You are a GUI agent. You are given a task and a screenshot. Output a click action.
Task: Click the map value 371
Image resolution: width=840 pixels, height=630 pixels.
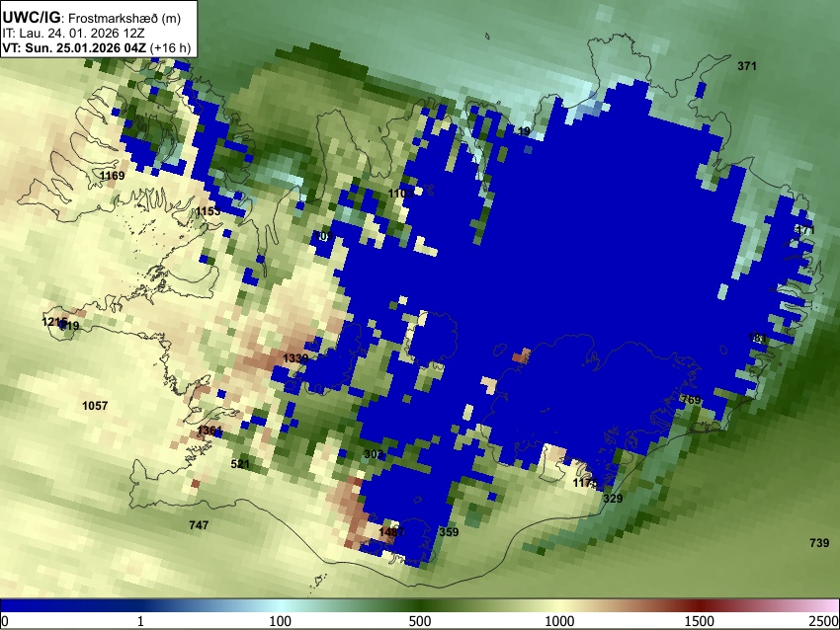pyautogui.click(x=747, y=66)
